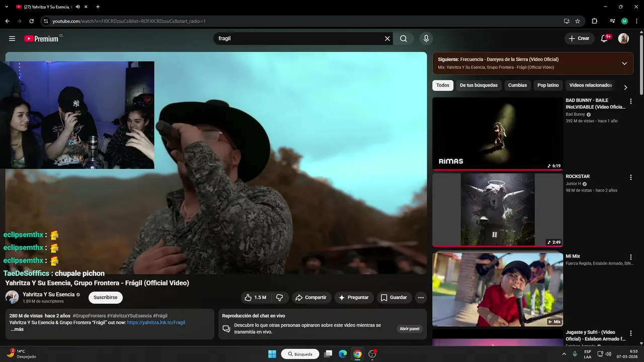Close the Yahritza Y Su Esencia tab

pyautogui.click(x=86, y=7)
